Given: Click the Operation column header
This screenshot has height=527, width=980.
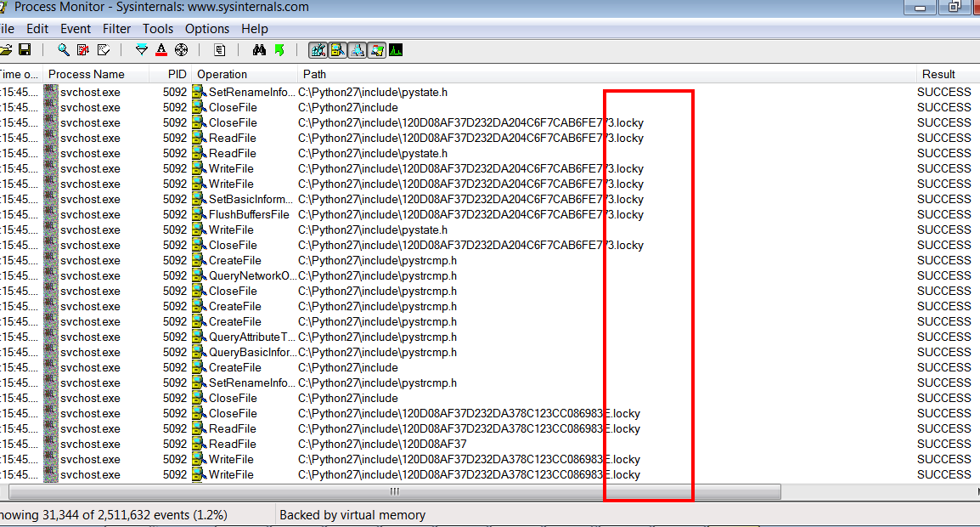Looking at the screenshot, I should point(222,74).
